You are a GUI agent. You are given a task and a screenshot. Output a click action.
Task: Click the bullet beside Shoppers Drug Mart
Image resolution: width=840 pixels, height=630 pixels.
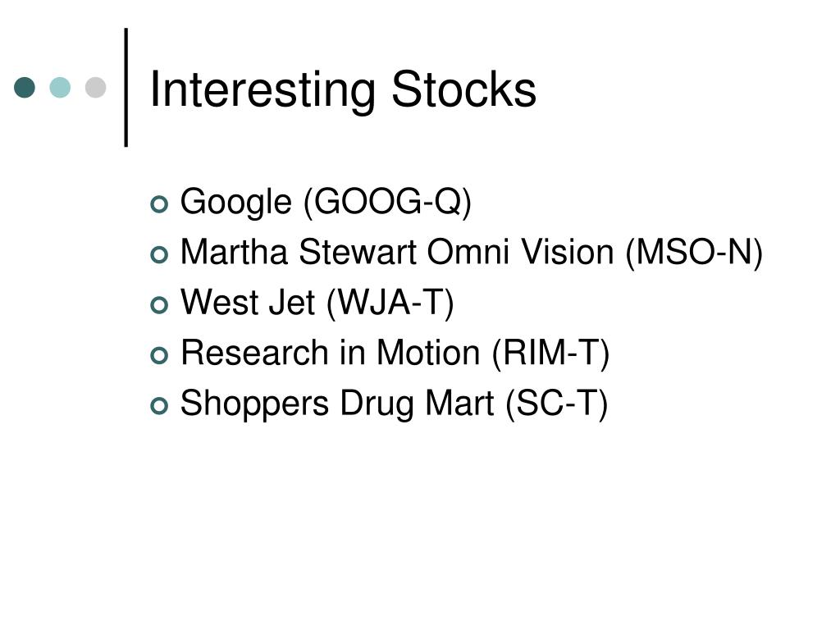(x=159, y=405)
